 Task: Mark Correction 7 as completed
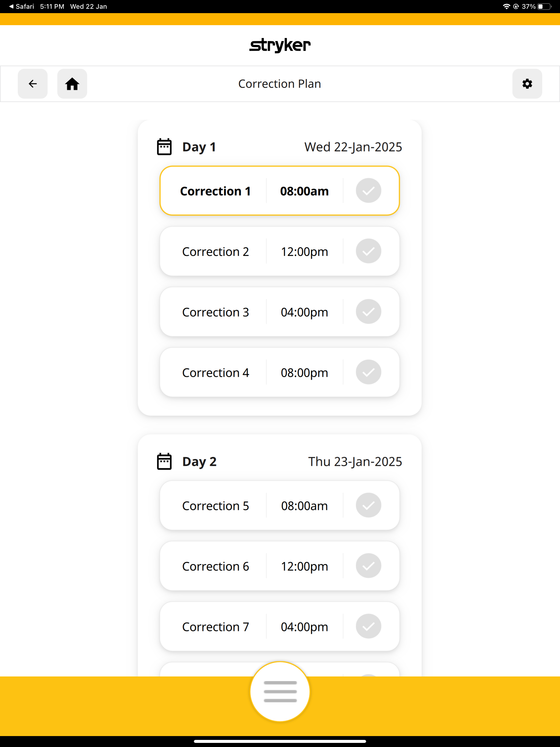[x=369, y=626]
